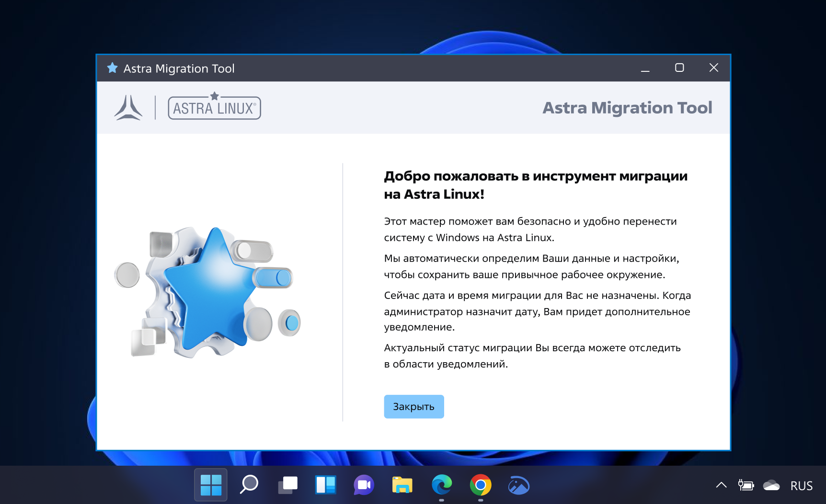Switch to Microsoft Edge in taskbar
The image size is (826, 504).
point(441,485)
